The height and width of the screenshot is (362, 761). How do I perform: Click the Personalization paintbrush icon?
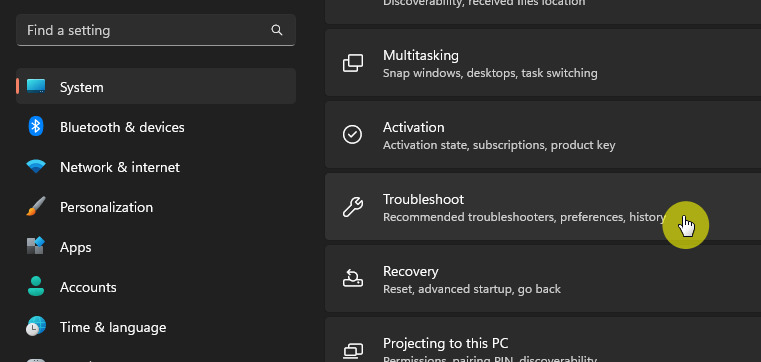(36, 207)
